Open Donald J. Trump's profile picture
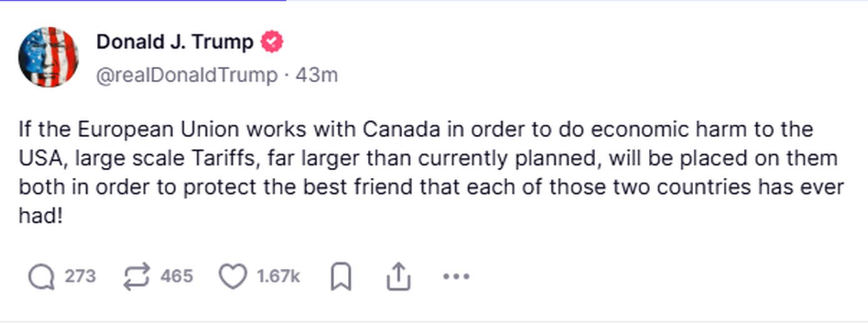This screenshot has width=868, height=325. [x=49, y=57]
